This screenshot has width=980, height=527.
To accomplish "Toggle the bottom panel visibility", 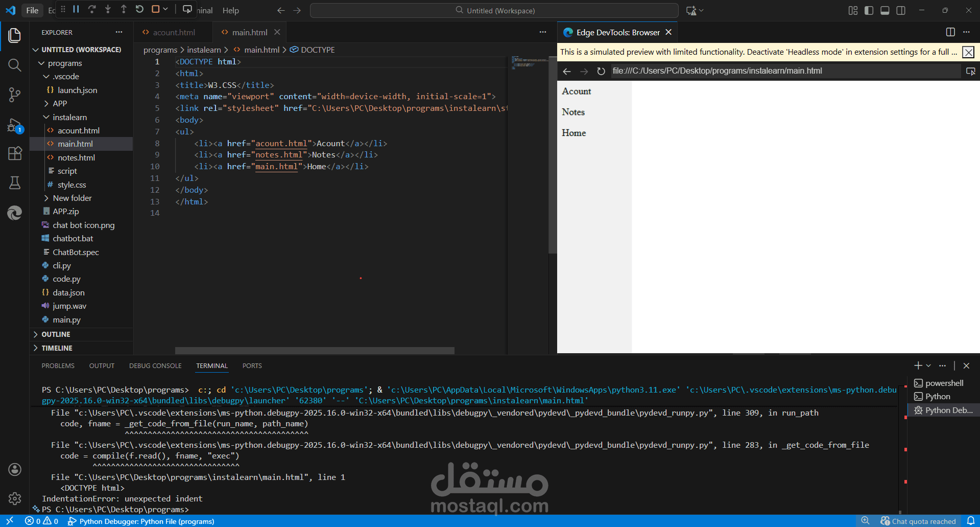I will point(885,10).
